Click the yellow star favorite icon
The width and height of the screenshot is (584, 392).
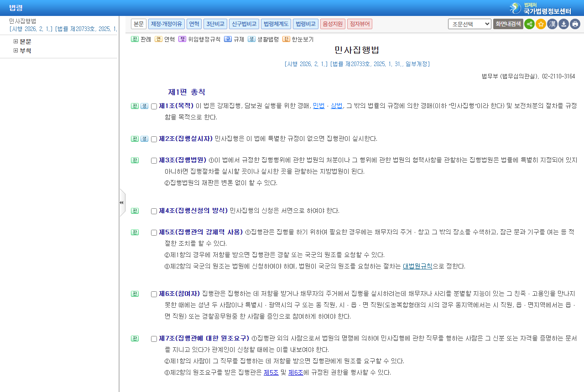click(x=541, y=24)
